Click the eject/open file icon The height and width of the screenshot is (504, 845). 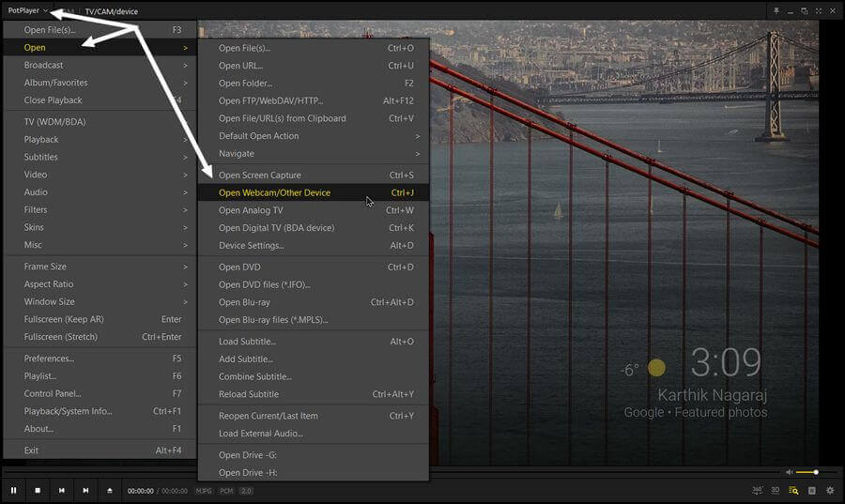110,490
